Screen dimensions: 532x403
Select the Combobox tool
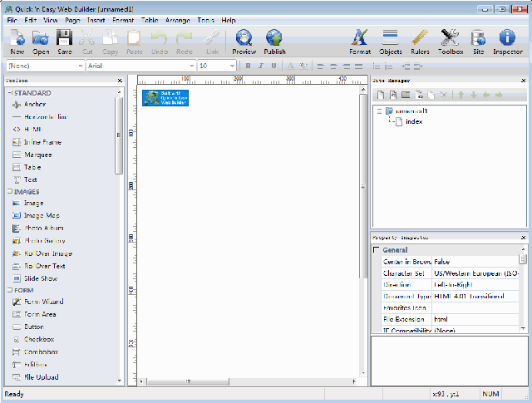tap(35, 351)
